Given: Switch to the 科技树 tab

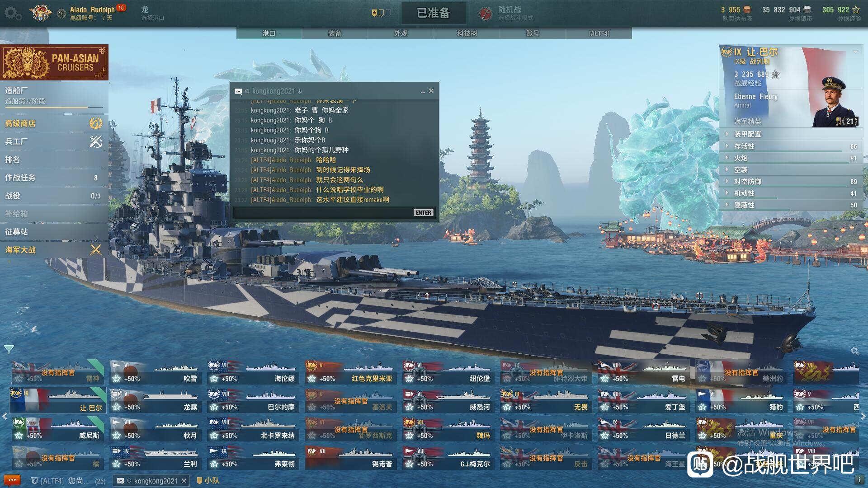Looking at the screenshot, I should 467,33.
